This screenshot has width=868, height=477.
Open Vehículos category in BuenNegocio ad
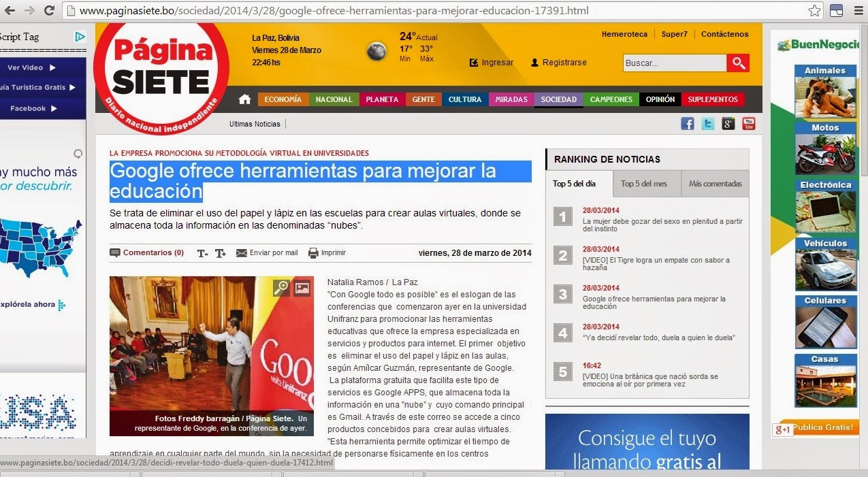825,265
